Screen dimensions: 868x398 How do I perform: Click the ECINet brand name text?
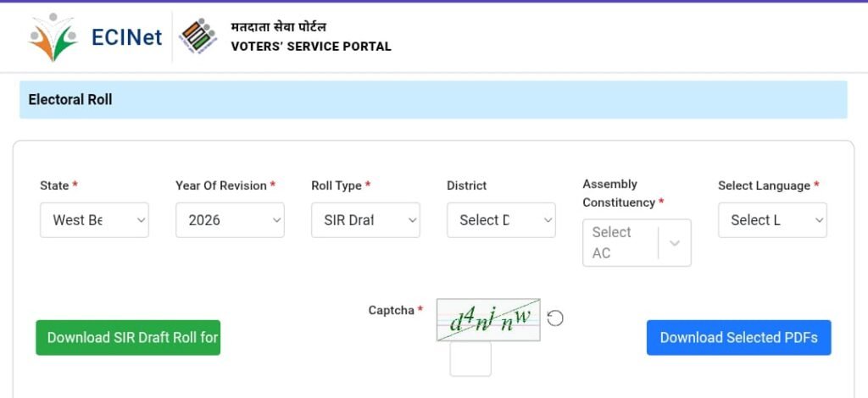tap(127, 37)
